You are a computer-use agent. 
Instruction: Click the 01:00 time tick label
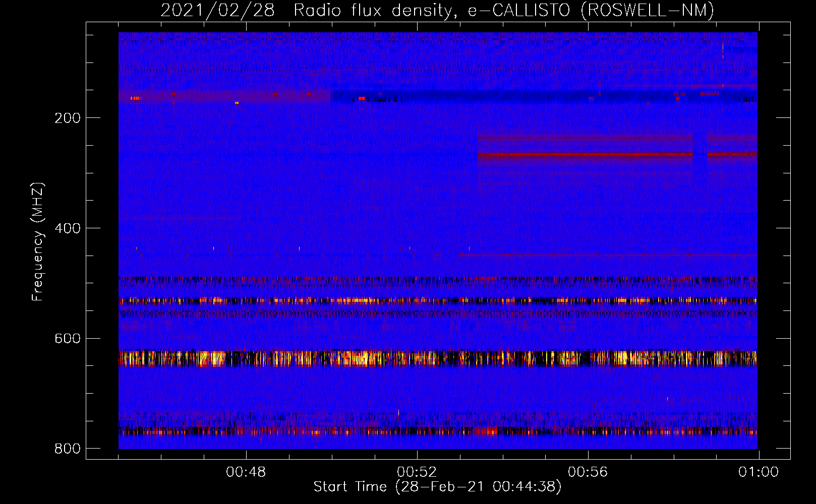(x=759, y=472)
